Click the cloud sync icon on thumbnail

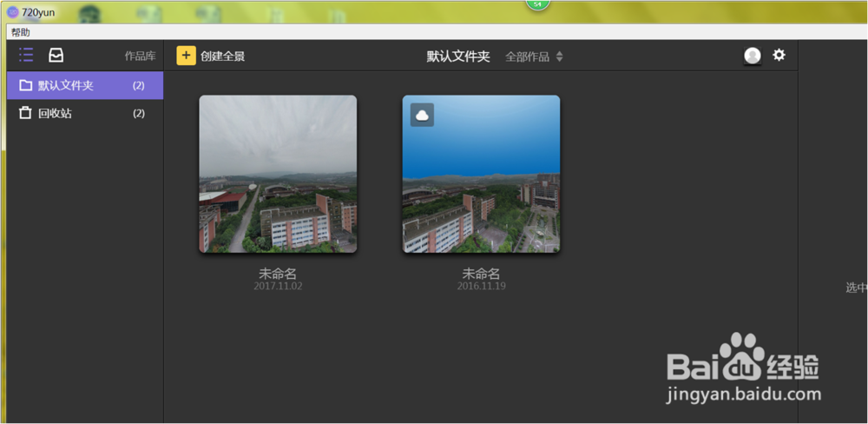point(422,115)
